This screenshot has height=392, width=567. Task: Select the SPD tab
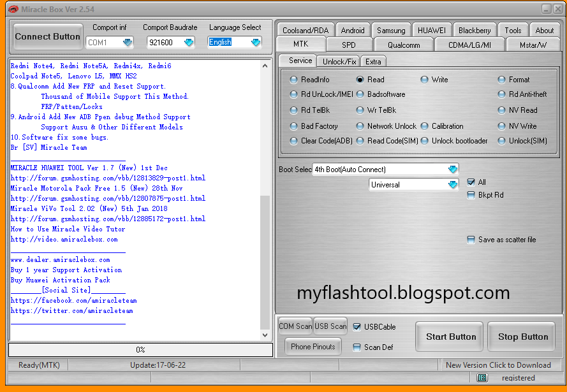(349, 45)
